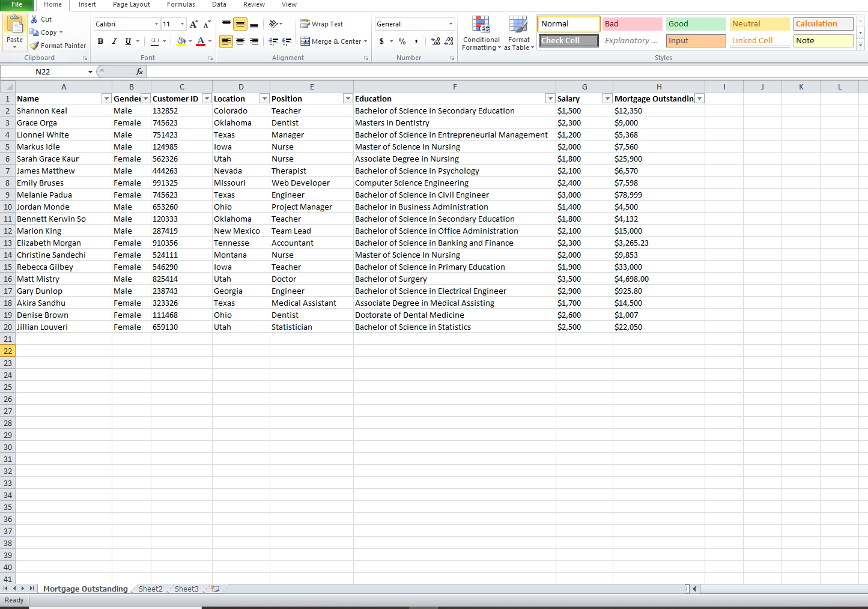Click the Insert Function fx icon
The height and width of the screenshot is (609, 868).
click(139, 71)
